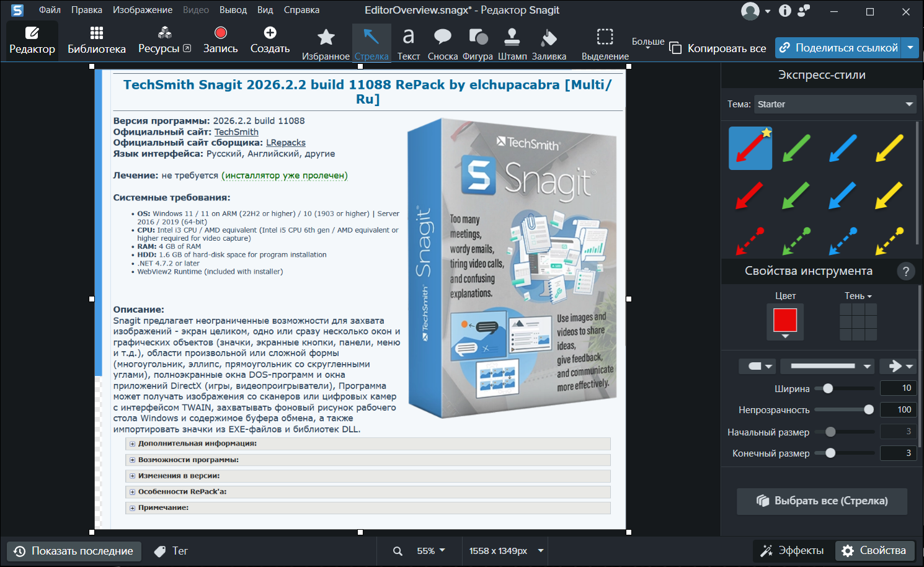Open the Изображение menu

pyautogui.click(x=143, y=10)
